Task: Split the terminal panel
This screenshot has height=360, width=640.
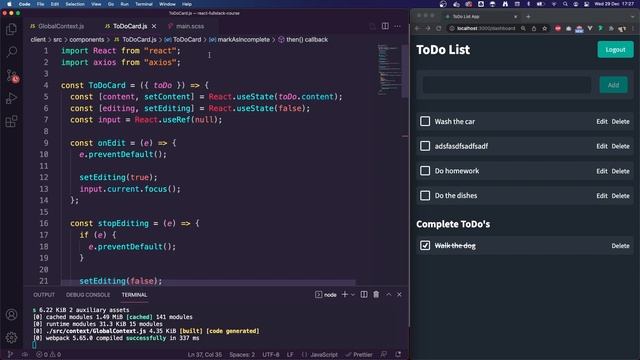Action: [364, 294]
